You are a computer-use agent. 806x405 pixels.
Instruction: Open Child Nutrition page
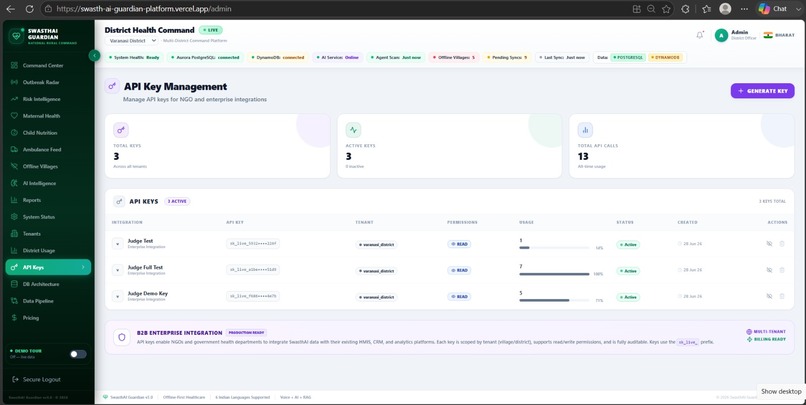pos(40,133)
